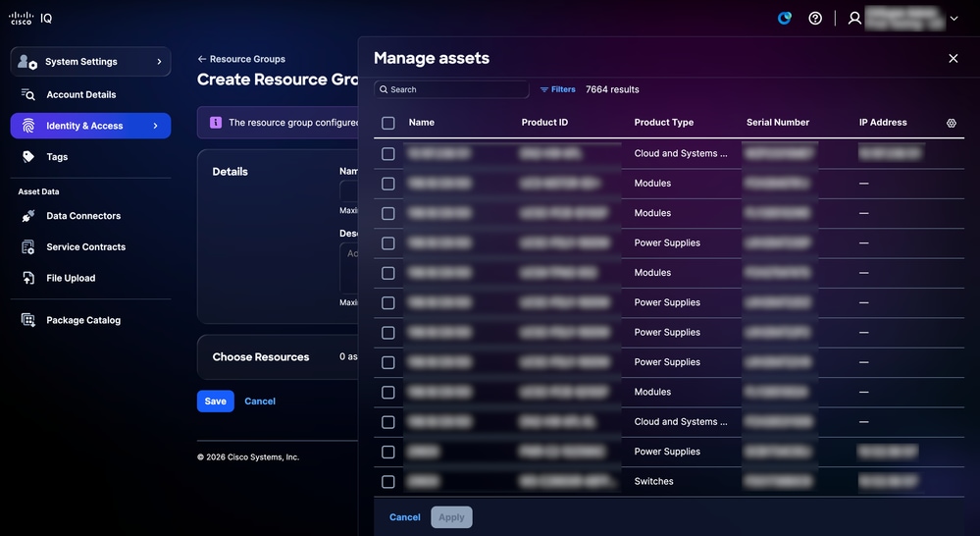
Task: Open Account Details in sidebar
Action: [81, 94]
